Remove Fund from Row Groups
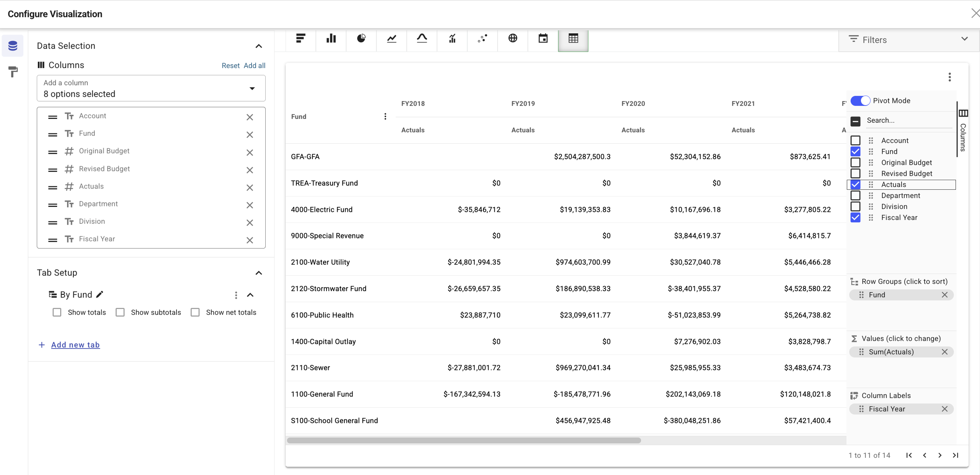 944,295
